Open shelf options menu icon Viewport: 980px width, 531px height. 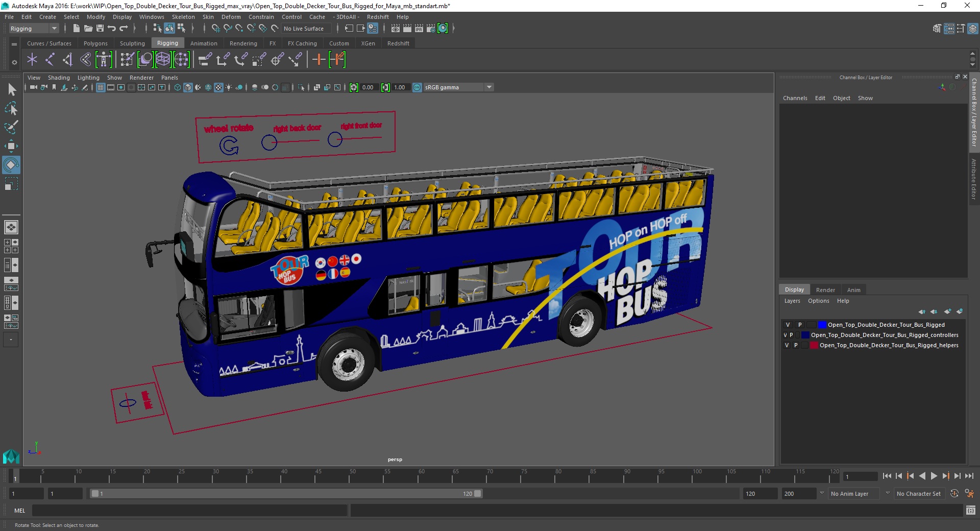click(14, 62)
